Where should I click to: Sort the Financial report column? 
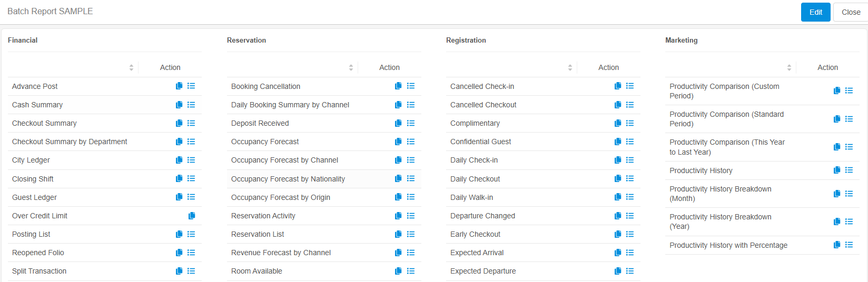pyautogui.click(x=131, y=67)
